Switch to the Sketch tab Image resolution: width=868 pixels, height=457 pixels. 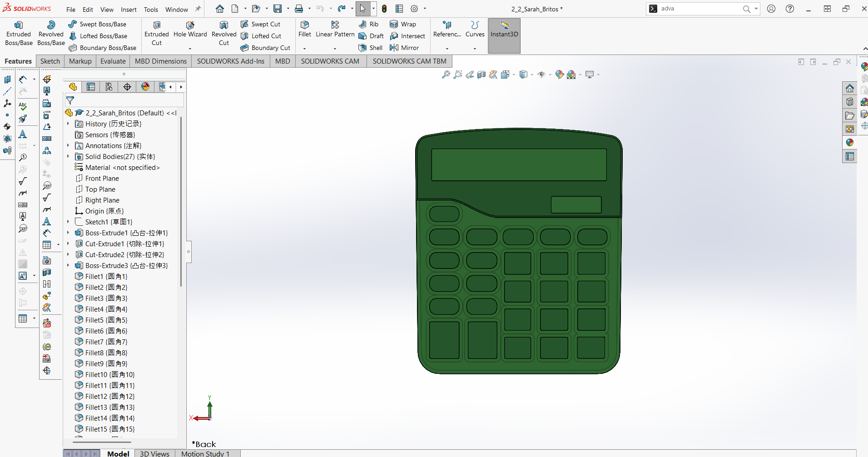[50, 61]
